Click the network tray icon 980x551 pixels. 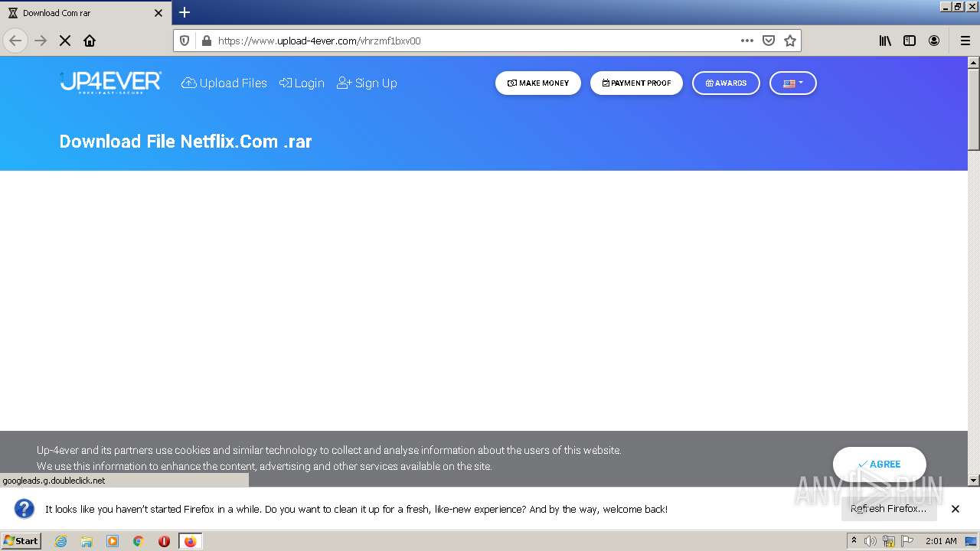point(889,541)
